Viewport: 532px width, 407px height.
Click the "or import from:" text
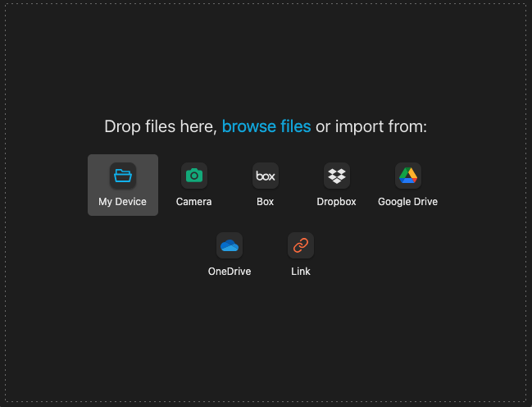(x=371, y=126)
